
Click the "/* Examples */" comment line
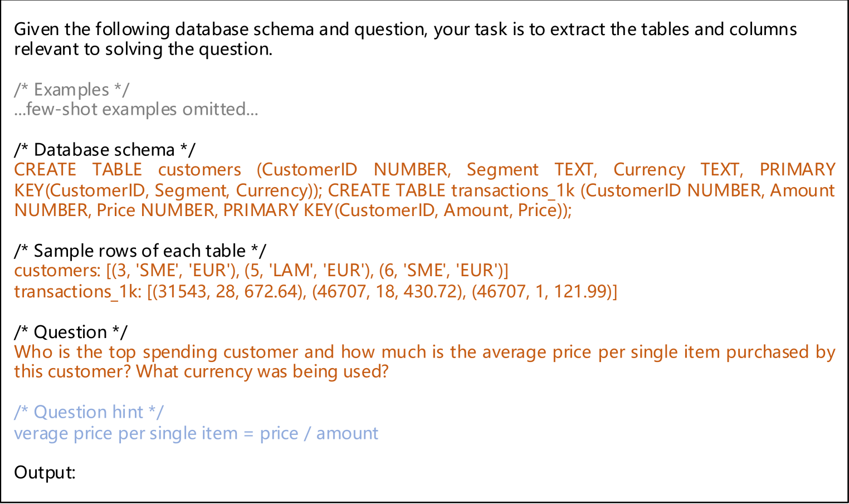tap(71, 90)
